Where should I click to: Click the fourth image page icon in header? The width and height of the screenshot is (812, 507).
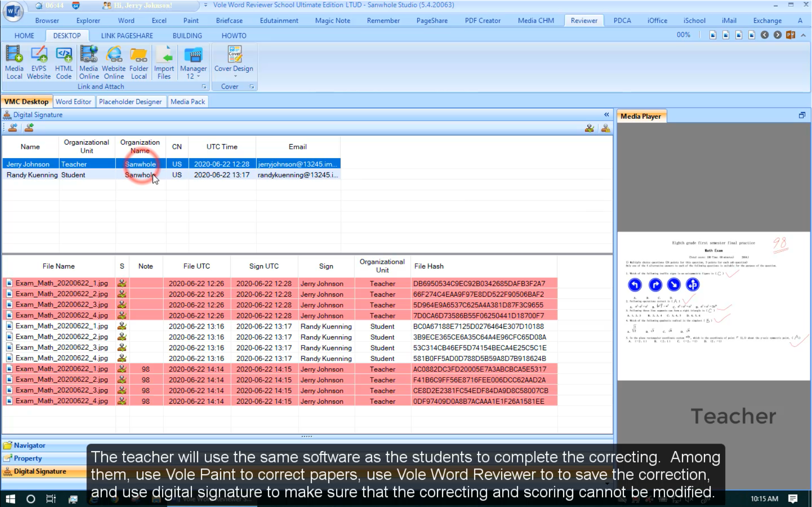[x=751, y=35]
